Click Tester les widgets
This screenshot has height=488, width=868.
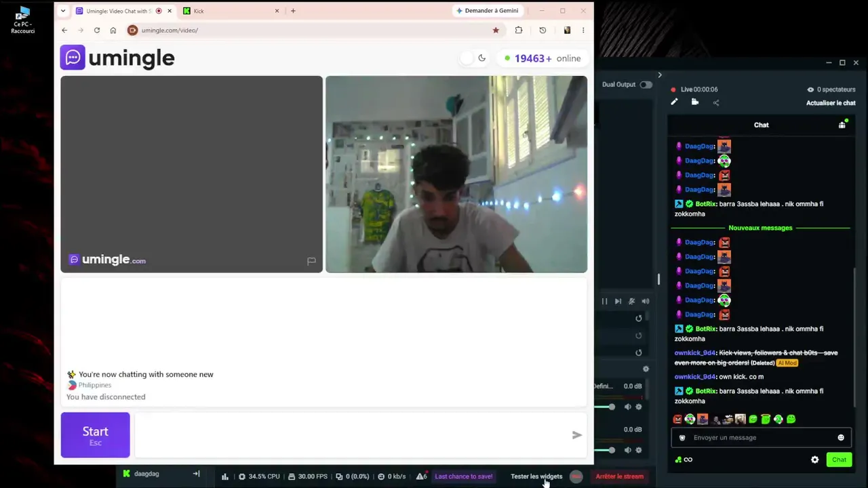pos(536,476)
